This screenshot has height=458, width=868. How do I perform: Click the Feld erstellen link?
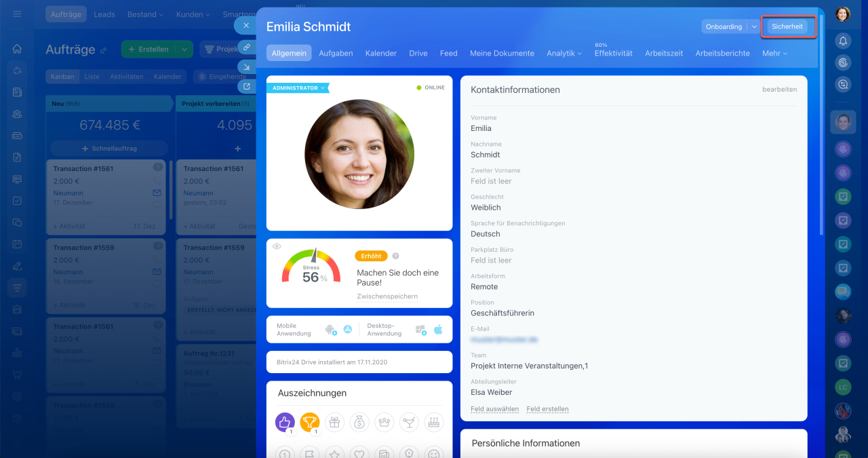pyautogui.click(x=548, y=409)
